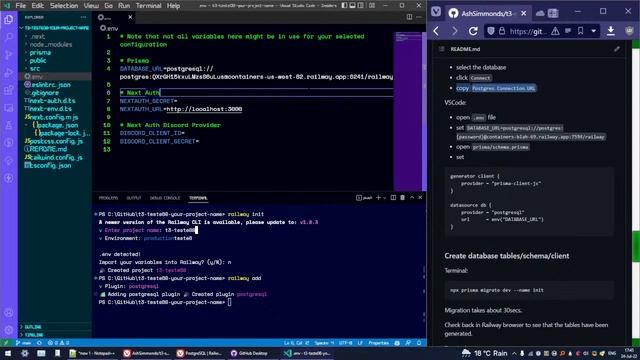Screen dimensions: 640x360
Task: Open the Run menu
Action: point(124,6)
